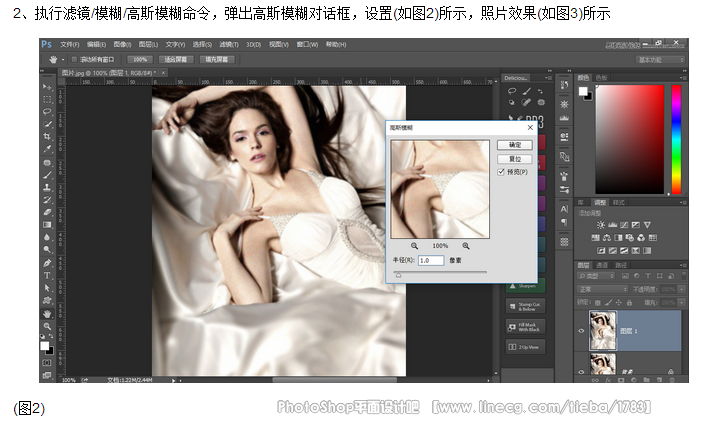Viewport: 701px width, 424px height.
Task: Toggle layer filtering switch on Layers panel
Action: 684,276
